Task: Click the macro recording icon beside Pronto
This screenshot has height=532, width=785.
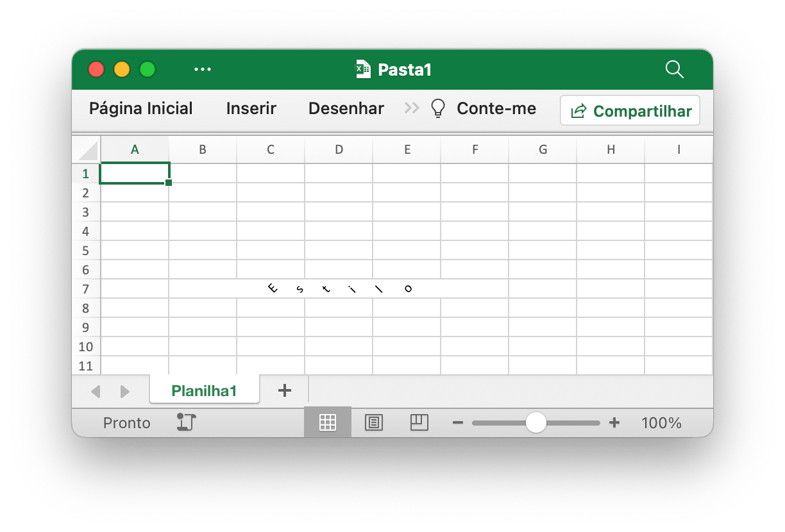Action: coord(185,422)
